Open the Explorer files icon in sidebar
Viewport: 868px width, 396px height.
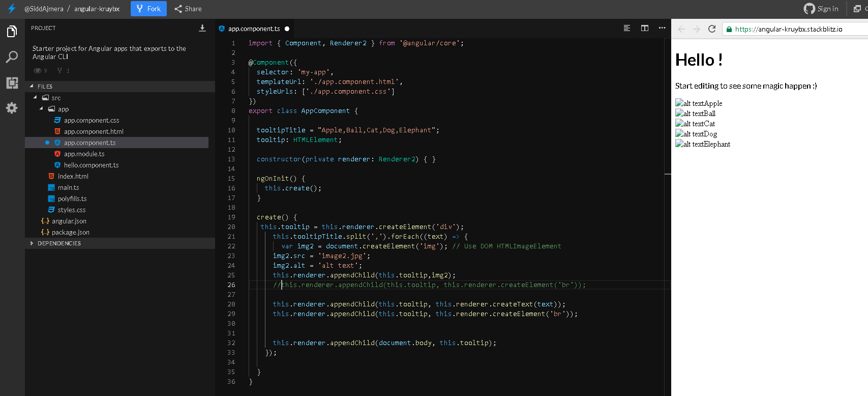click(x=12, y=32)
